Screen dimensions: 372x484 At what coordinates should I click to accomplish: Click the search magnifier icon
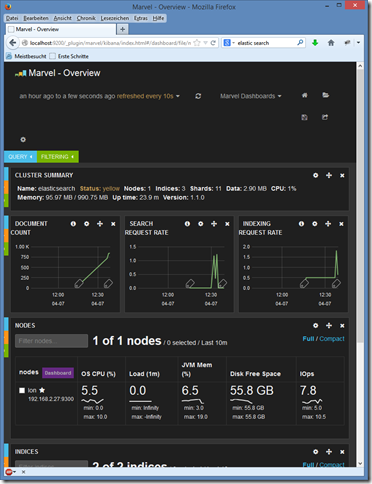pos(300,42)
